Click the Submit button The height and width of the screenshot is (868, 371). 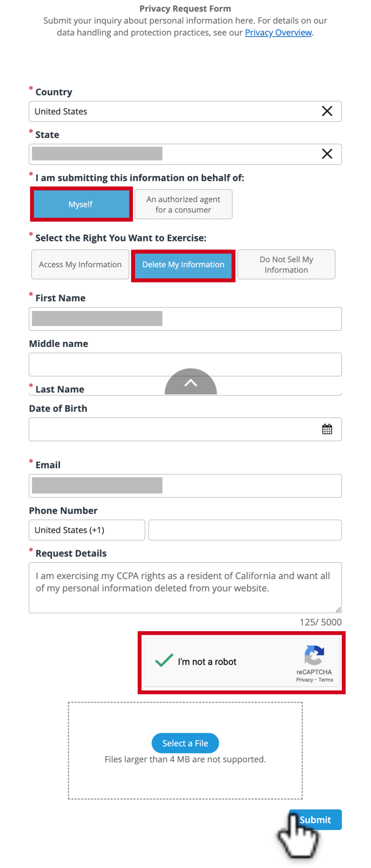(x=315, y=819)
